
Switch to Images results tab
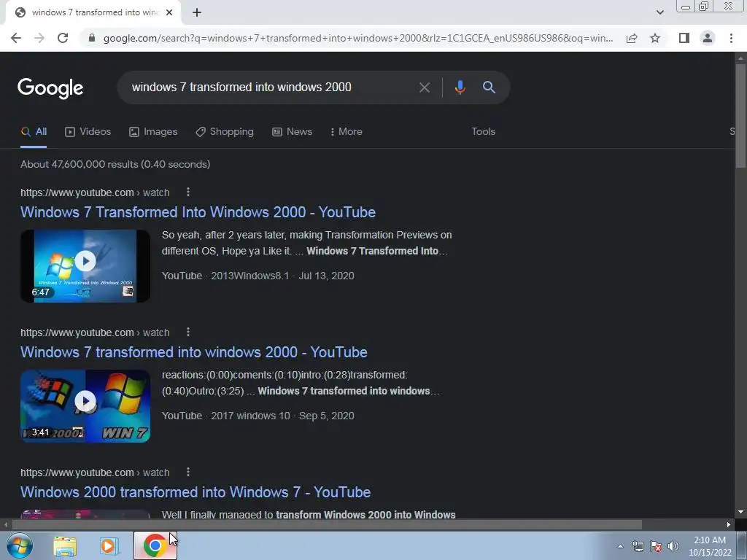pos(153,132)
